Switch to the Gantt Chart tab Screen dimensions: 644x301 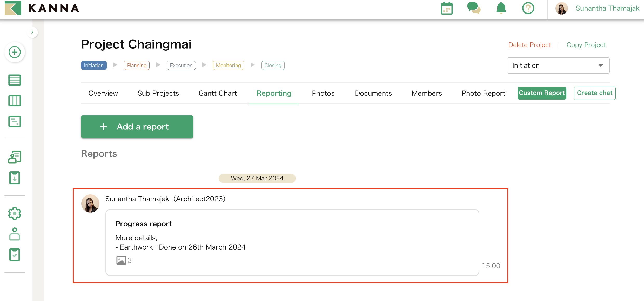(218, 93)
